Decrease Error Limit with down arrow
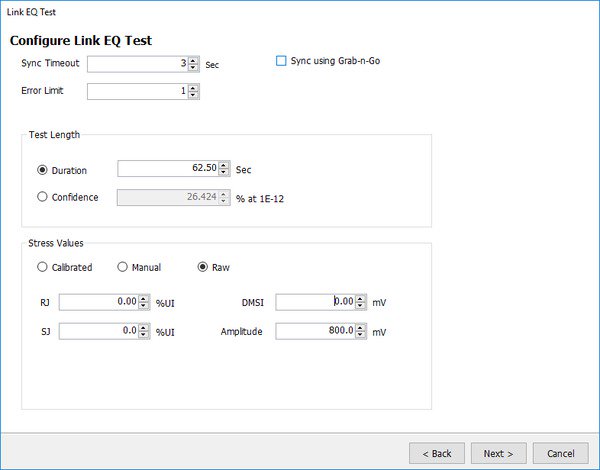 pos(194,96)
